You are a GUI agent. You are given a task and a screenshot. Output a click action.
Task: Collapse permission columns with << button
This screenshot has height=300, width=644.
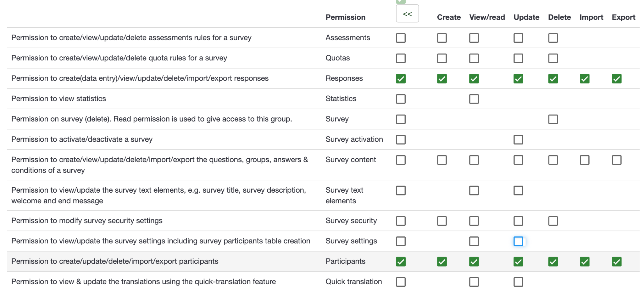click(407, 14)
